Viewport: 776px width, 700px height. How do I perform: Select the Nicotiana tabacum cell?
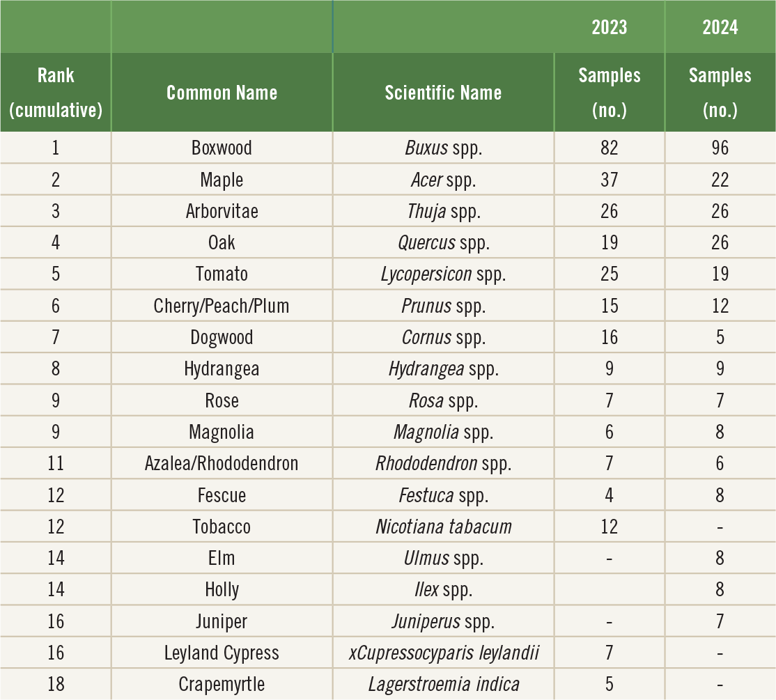tap(443, 527)
